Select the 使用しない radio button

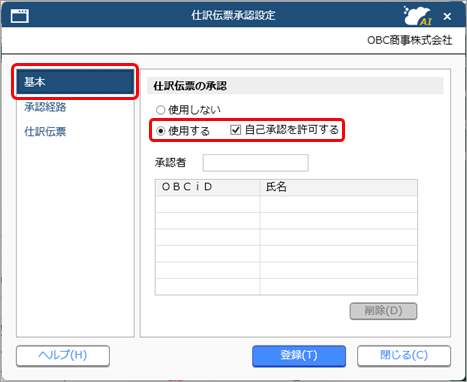point(161,110)
